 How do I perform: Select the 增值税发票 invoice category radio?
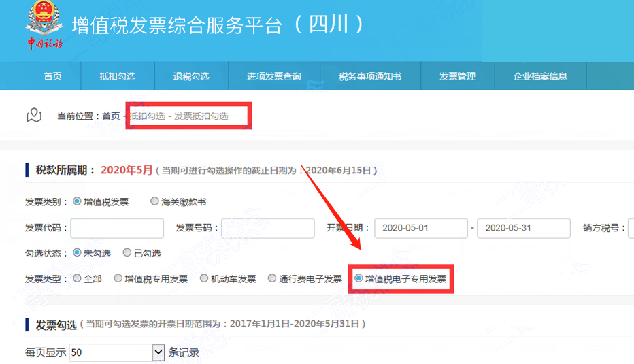click(77, 201)
